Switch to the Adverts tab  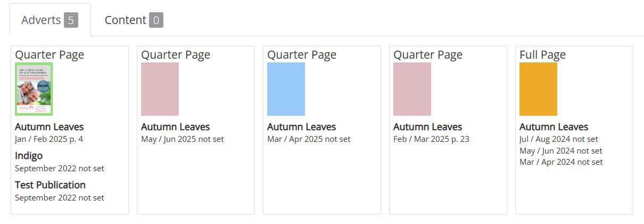(49, 20)
